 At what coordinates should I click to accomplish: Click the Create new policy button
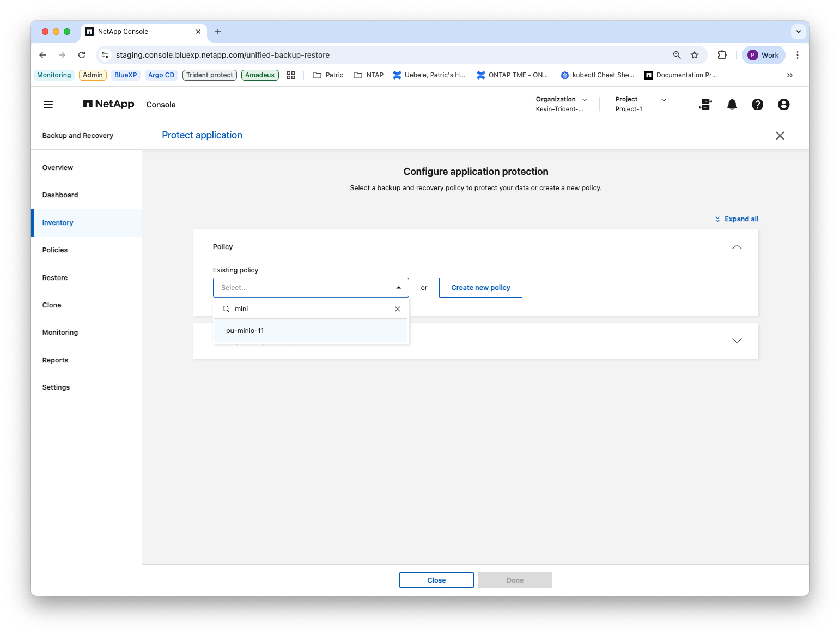coord(480,288)
